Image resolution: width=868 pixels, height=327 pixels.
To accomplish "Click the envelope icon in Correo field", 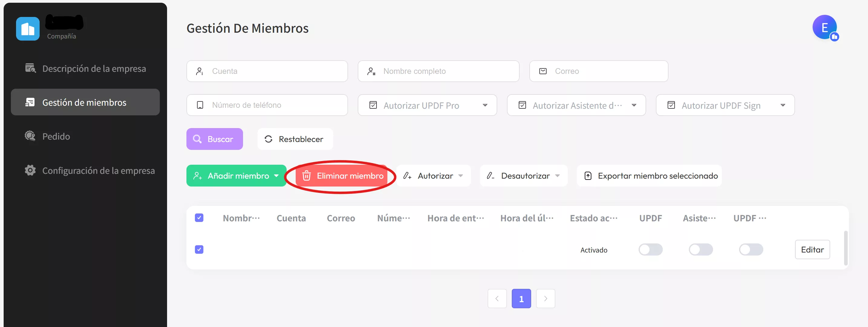I will coord(543,71).
